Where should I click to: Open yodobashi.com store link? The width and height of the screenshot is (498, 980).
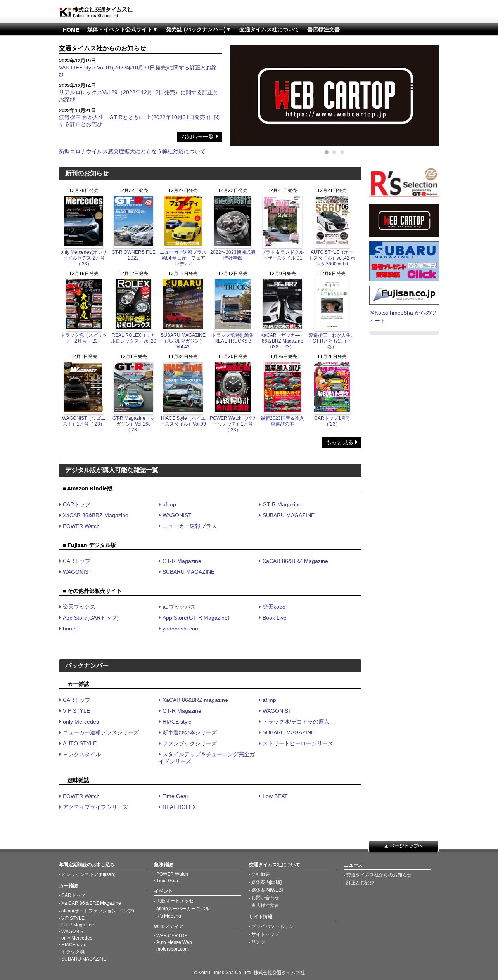[181, 629]
